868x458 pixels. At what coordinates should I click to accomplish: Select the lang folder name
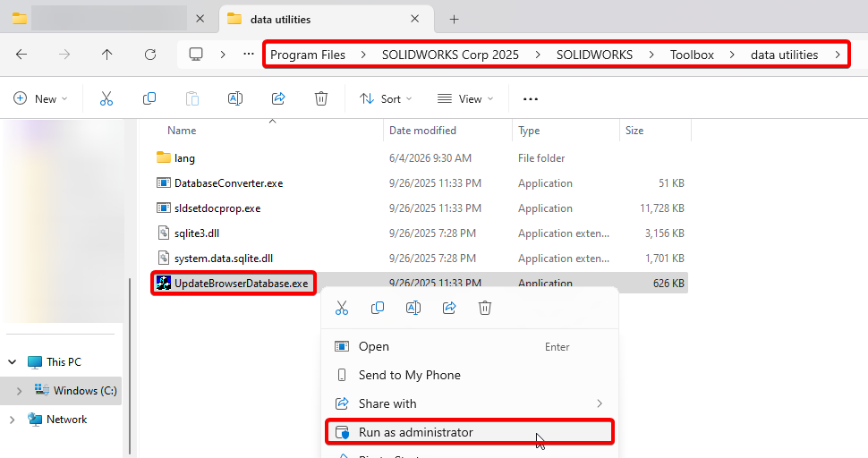coord(184,158)
